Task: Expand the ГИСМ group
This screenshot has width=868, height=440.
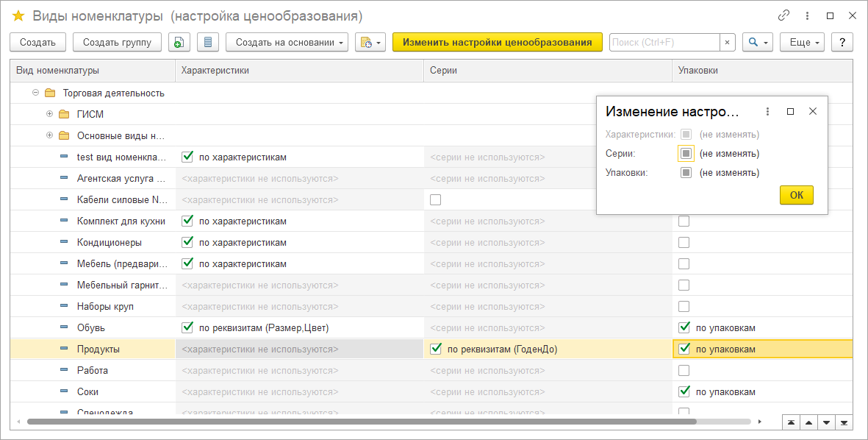Action: click(x=49, y=115)
